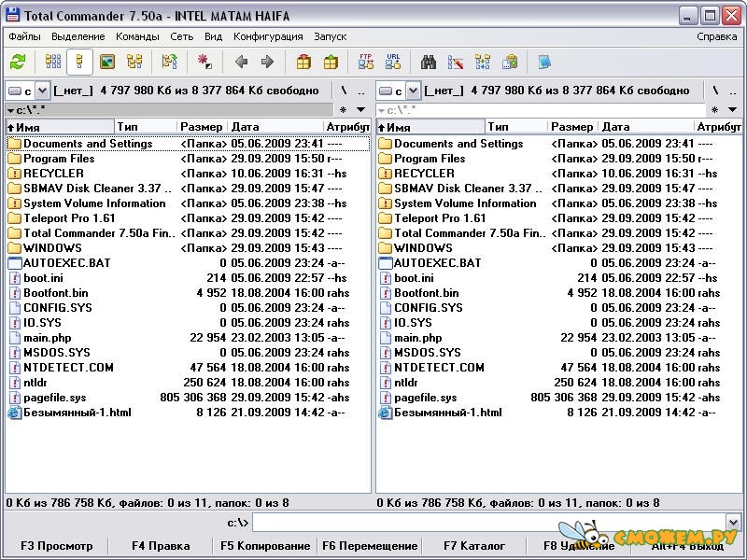Expand the command line history dropdown

coord(733,522)
